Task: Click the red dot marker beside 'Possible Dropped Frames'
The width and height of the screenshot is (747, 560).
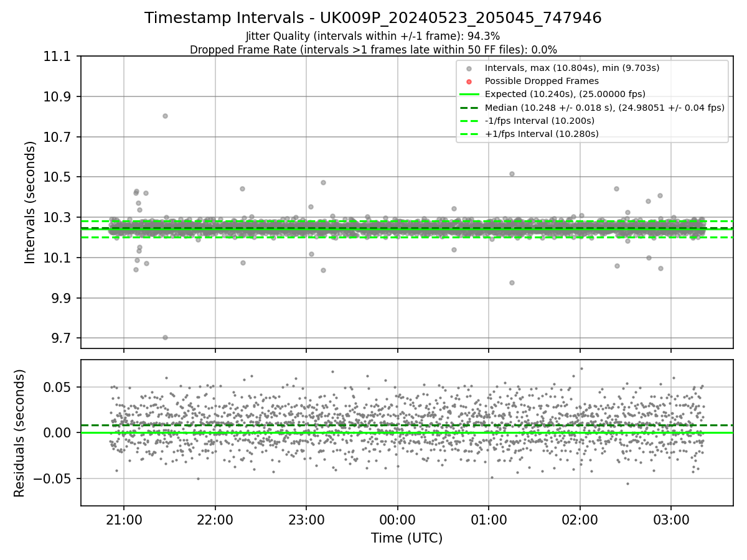Action: [x=469, y=82]
